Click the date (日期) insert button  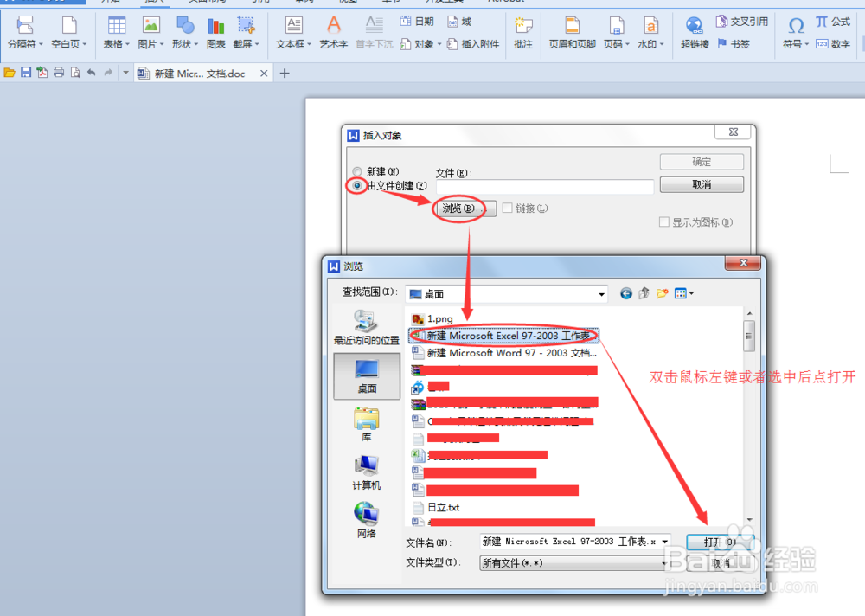click(x=417, y=22)
